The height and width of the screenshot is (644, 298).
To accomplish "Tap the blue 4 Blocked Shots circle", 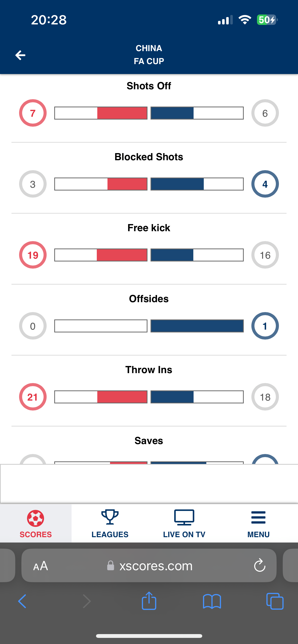I will tap(265, 184).
